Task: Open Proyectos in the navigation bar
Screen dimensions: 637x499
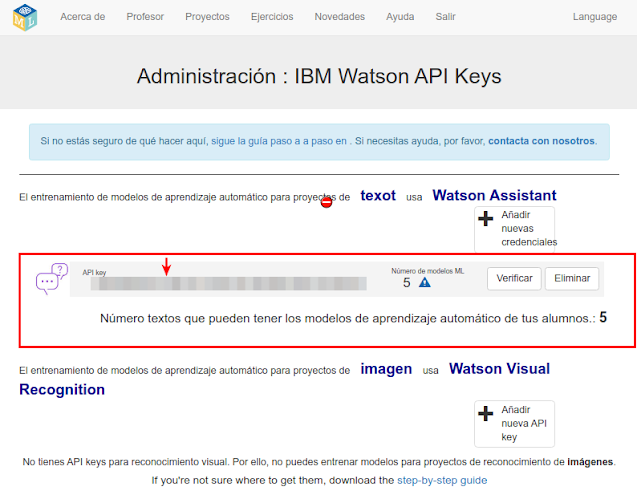Action: point(207,17)
